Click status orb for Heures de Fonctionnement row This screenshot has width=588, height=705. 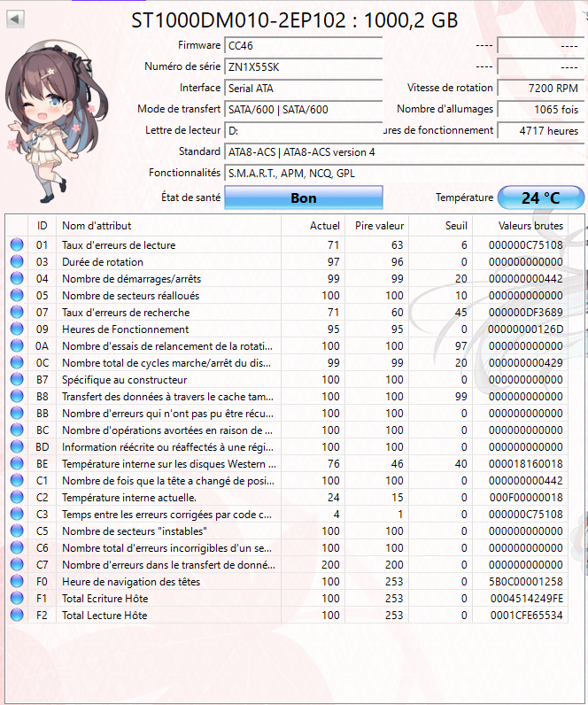(17, 329)
